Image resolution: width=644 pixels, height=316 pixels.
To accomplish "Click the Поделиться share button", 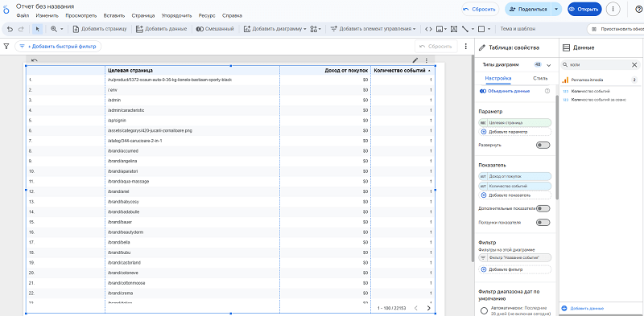I will 528,9.
